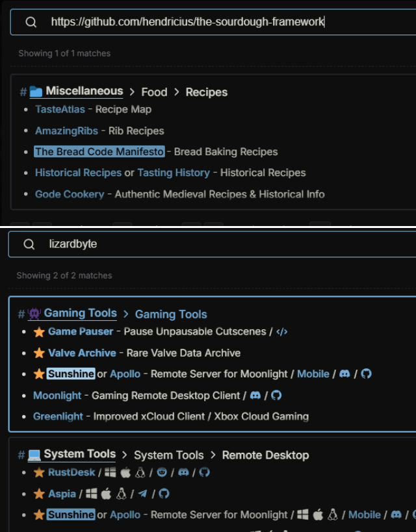Click the Apple icon in the Aspia row
Viewport: 416px width, 532px height.
pyautogui.click(x=106, y=493)
